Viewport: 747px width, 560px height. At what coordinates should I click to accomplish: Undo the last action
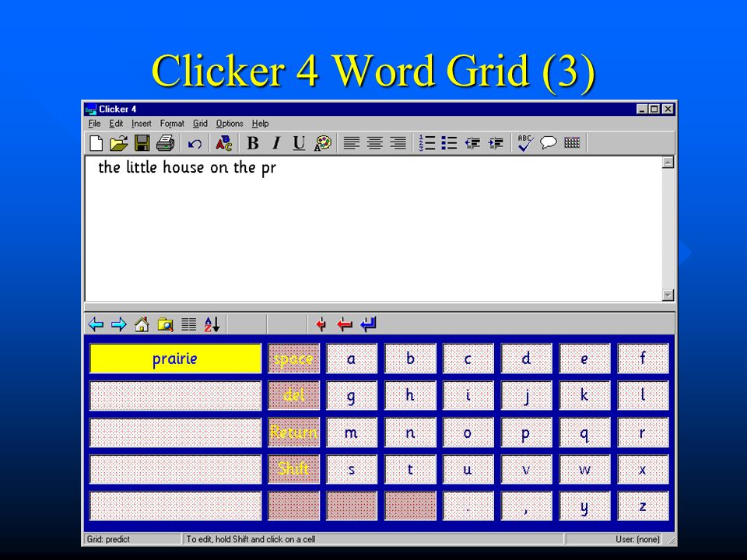[195, 143]
